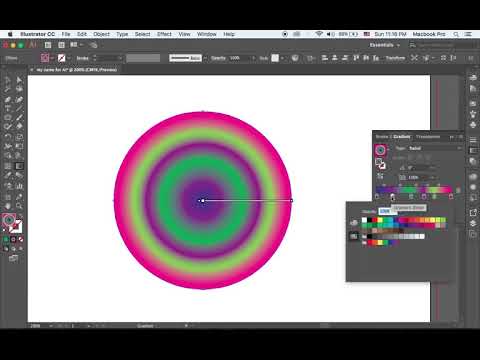Select the Column Graph tool

[19, 186]
